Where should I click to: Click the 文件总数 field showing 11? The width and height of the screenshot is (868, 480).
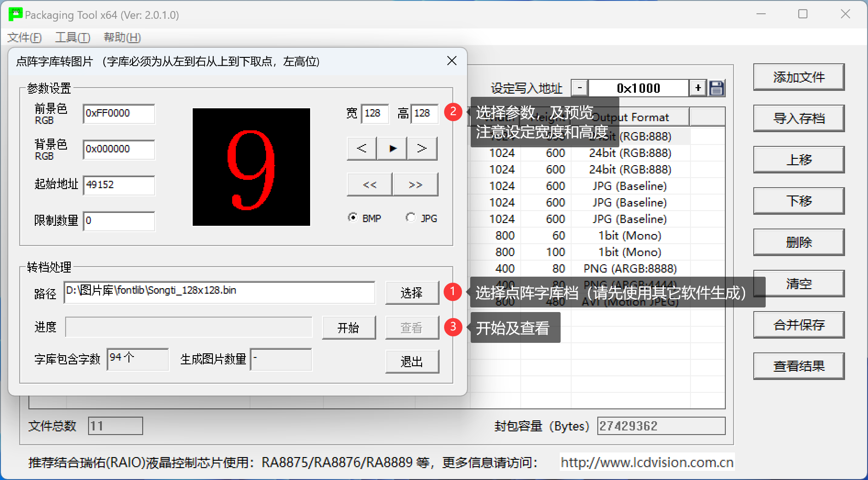click(x=115, y=426)
